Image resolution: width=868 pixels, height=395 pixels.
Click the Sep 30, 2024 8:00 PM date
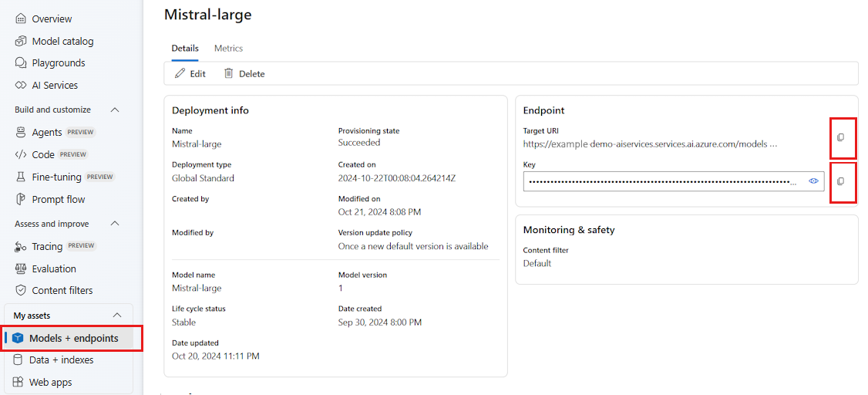[380, 322]
